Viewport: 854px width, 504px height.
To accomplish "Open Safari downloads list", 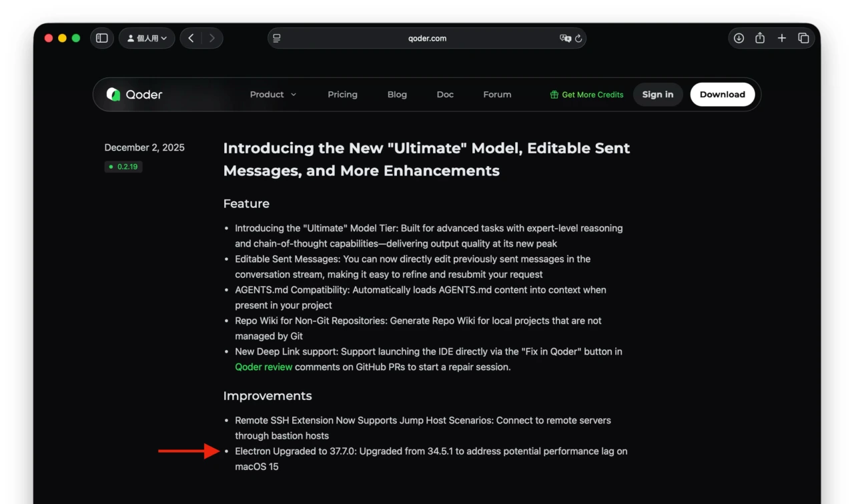I will pos(739,39).
